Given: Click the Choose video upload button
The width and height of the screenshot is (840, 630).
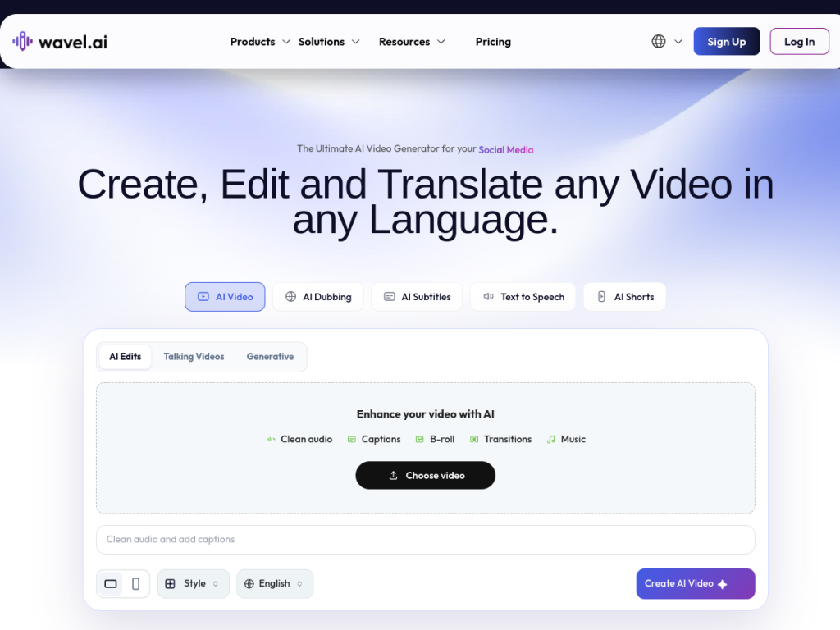Looking at the screenshot, I should [426, 475].
